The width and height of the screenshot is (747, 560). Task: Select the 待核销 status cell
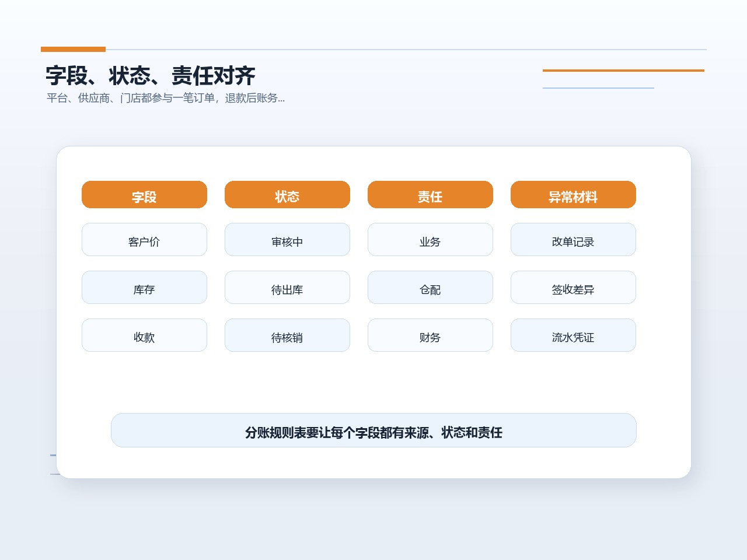coord(287,335)
